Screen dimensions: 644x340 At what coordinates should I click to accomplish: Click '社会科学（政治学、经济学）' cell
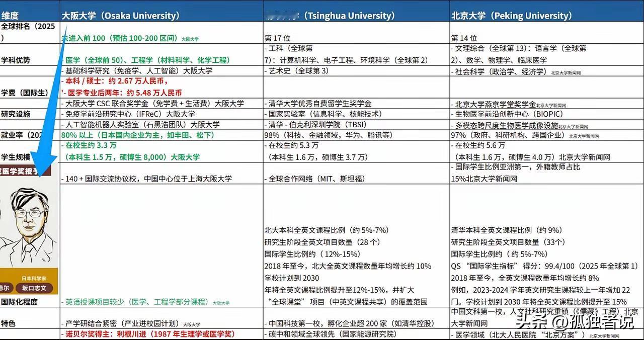pos(501,71)
